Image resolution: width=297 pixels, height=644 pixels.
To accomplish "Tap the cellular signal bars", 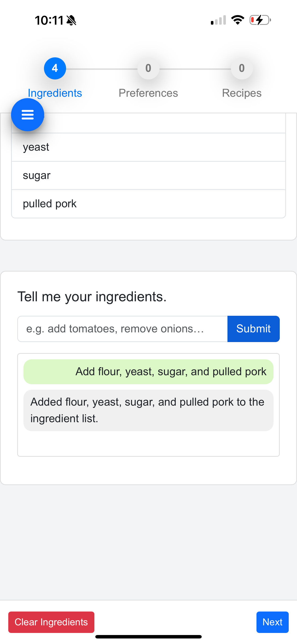I will coord(218,20).
